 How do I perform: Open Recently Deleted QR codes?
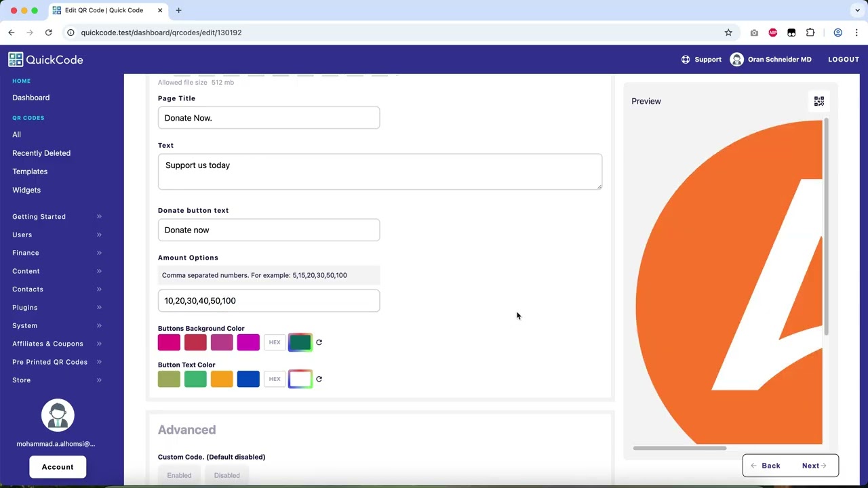coord(41,153)
